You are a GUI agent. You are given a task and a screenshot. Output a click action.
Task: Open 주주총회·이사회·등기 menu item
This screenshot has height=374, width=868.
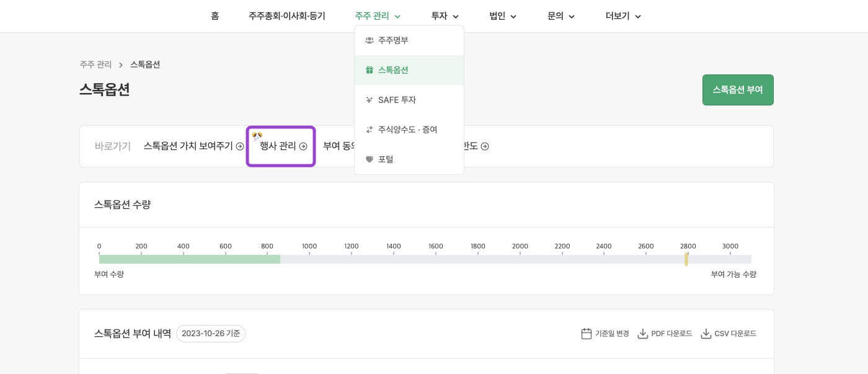tap(286, 16)
